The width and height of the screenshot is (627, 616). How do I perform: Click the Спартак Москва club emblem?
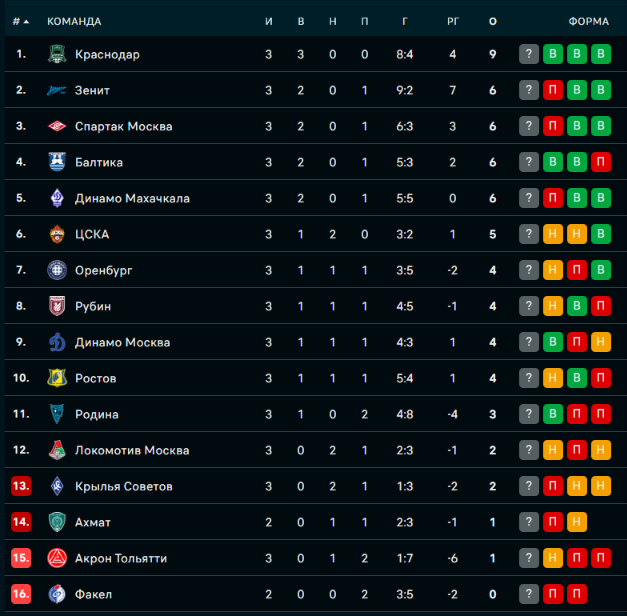pyautogui.click(x=57, y=126)
